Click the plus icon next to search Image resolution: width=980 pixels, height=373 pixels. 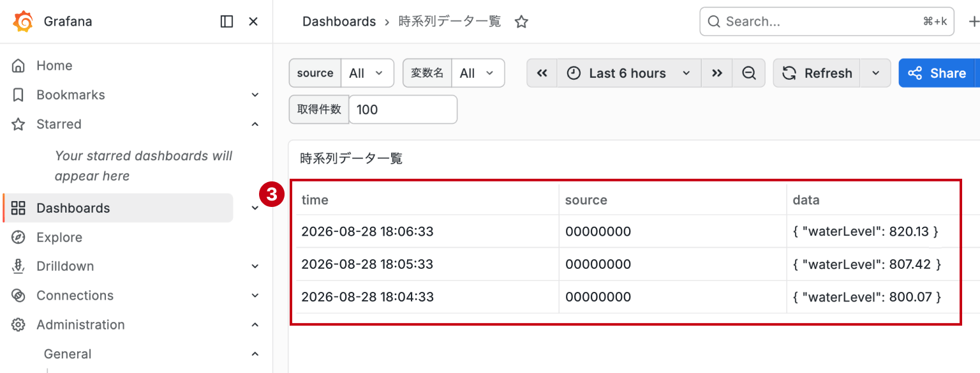(973, 22)
